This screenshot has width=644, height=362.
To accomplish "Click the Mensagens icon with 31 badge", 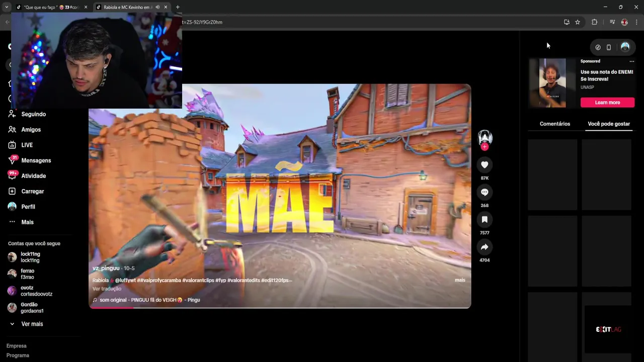I will pos(12,160).
